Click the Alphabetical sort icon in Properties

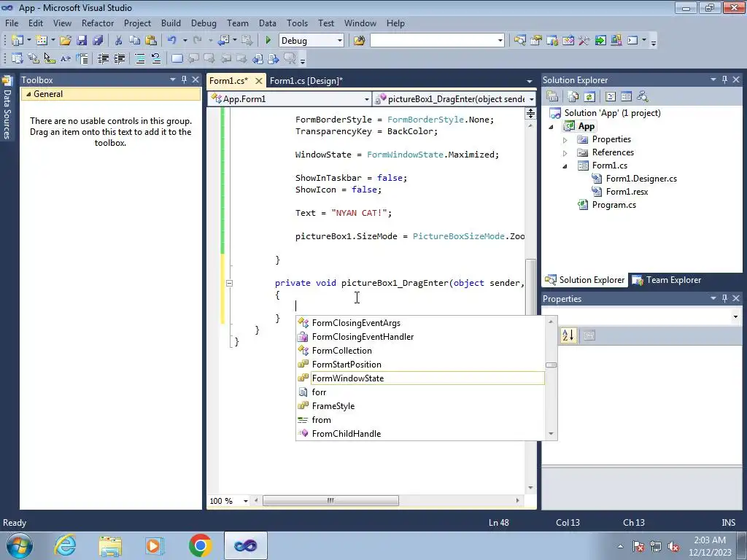(x=568, y=335)
